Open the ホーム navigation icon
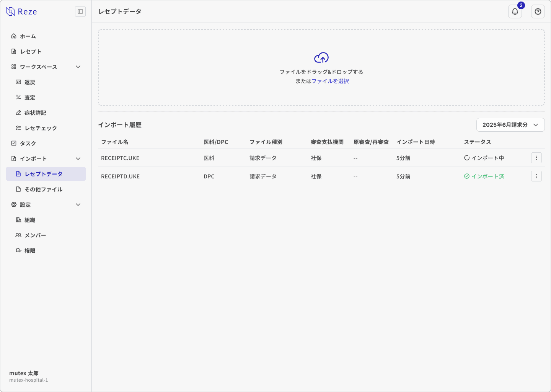551x392 pixels. (14, 36)
